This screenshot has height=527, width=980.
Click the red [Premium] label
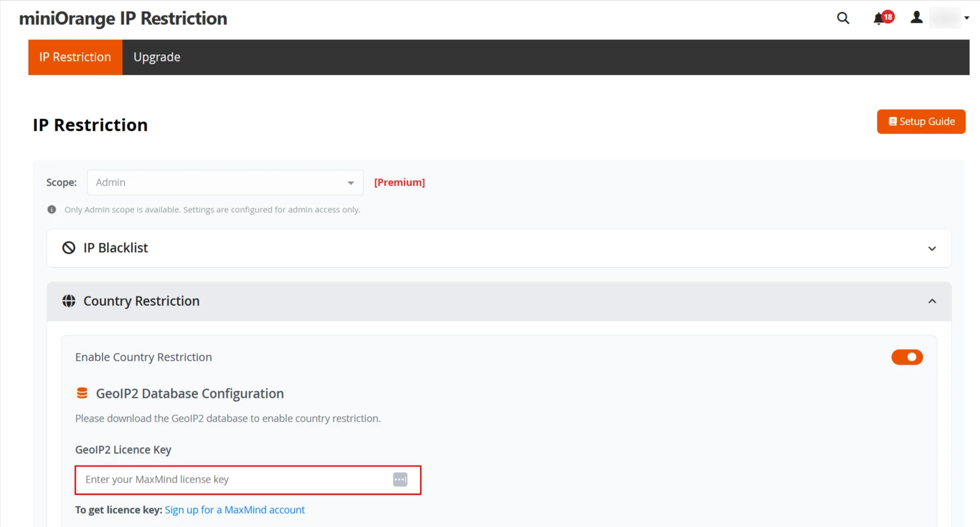click(399, 182)
